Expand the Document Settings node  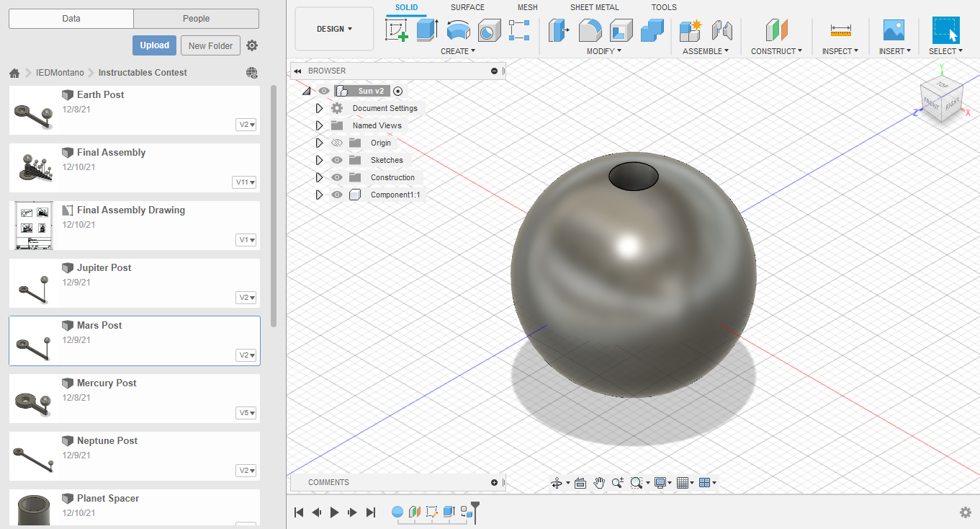pyautogui.click(x=320, y=108)
